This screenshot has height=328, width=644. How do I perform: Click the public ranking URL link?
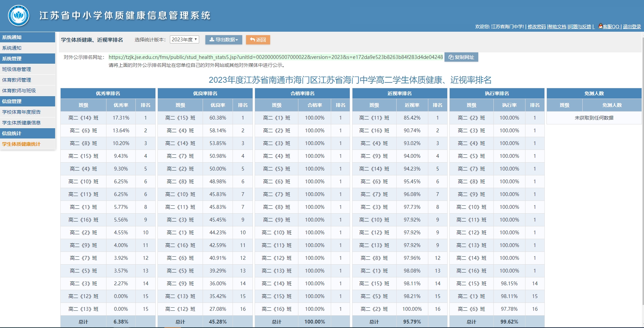tap(276, 57)
